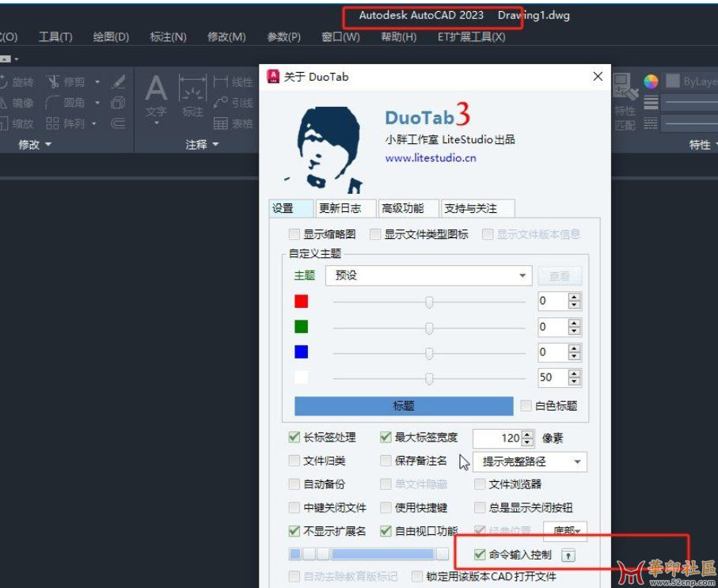
Task: Open the 工具(T) menu
Action: point(55,36)
